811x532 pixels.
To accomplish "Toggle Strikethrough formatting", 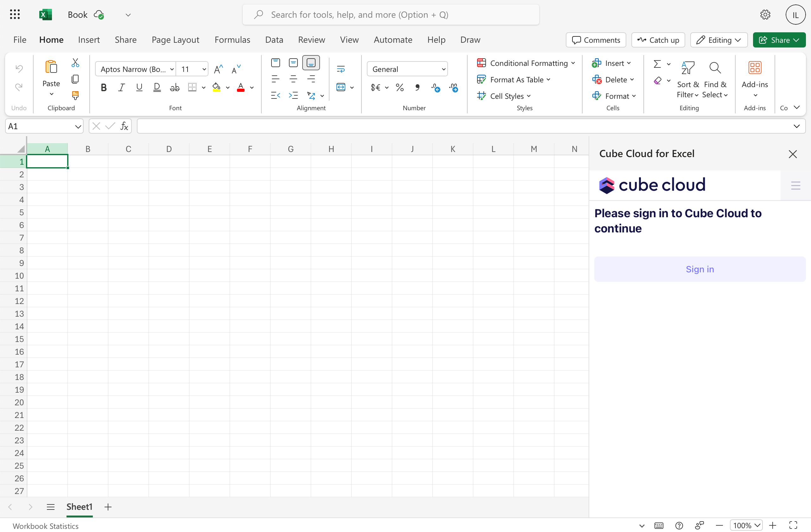I will (x=175, y=87).
